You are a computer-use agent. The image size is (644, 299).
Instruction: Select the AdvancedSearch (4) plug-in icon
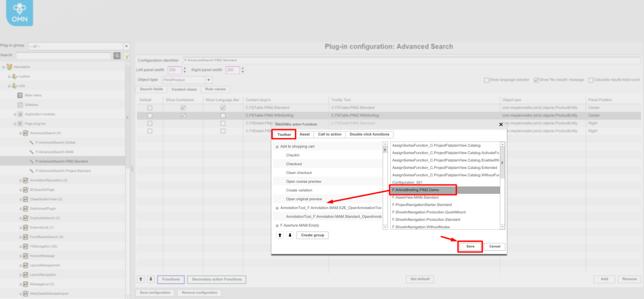(26, 133)
